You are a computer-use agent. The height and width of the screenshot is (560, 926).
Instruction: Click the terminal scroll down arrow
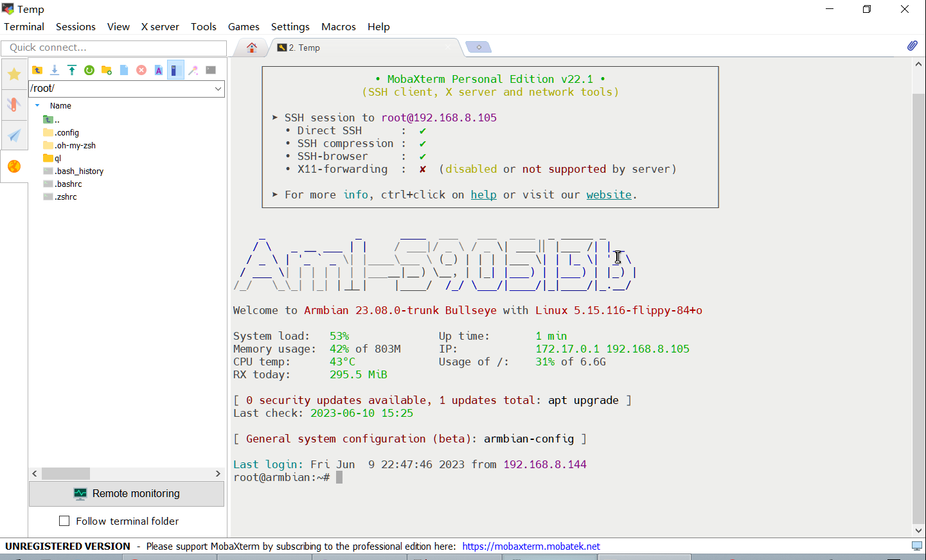click(918, 530)
